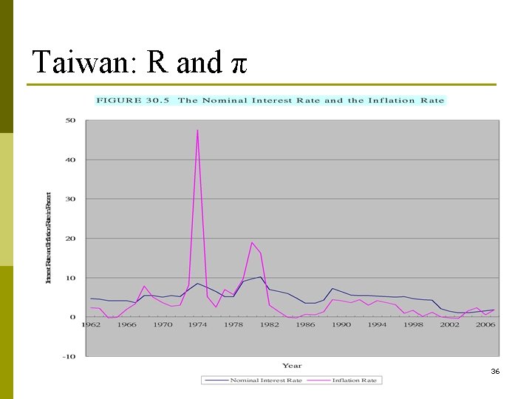Click the 1974 inflation spike peak
Viewport: 532px width, 399px height.
coord(197,130)
